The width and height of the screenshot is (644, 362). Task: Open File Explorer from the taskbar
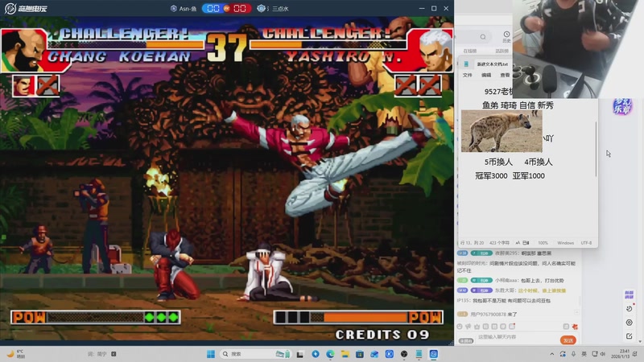pyautogui.click(x=345, y=354)
